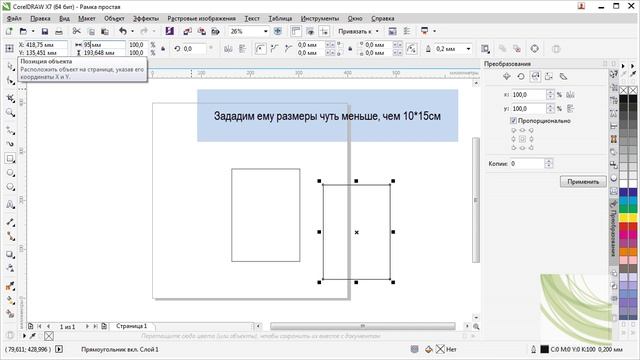Select the Polygon tool in the toolbox
Screen dimensions: 640x360
coord(10,187)
